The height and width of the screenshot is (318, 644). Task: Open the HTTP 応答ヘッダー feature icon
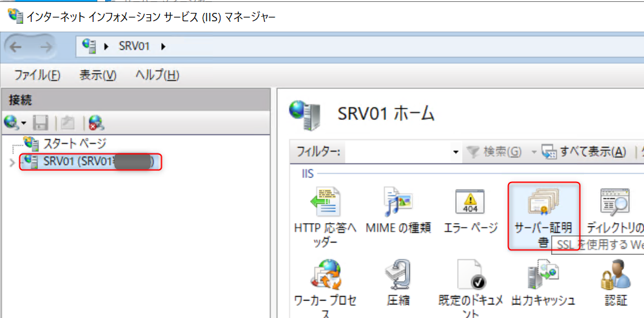click(x=326, y=202)
